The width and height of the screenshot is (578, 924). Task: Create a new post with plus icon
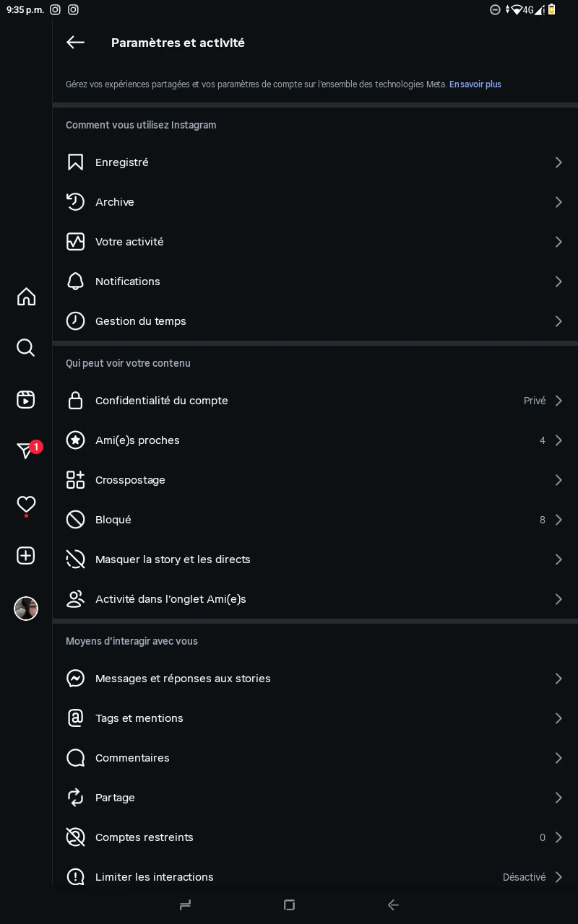26,556
